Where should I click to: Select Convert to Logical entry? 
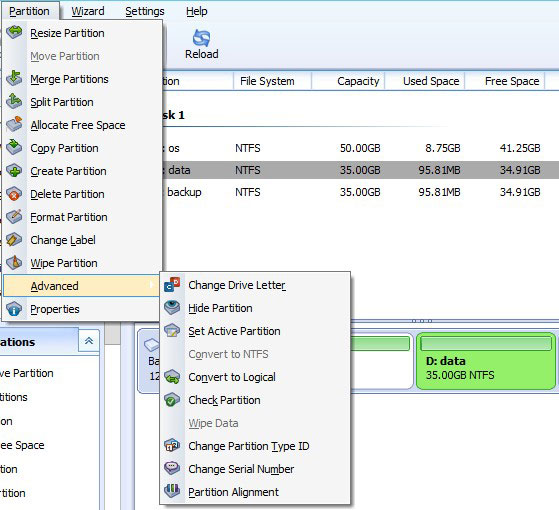point(255,377)
